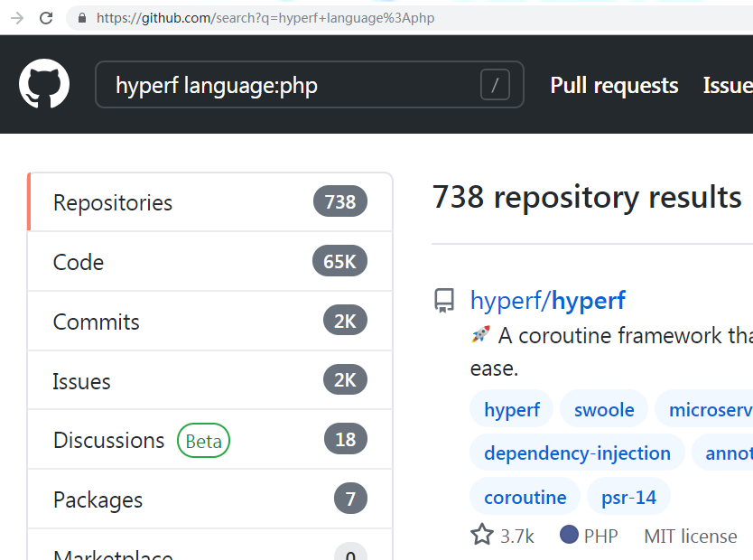Screen dimensions: 753x560
Task: Click the microservice topic tag
Action: coord(704,409)
